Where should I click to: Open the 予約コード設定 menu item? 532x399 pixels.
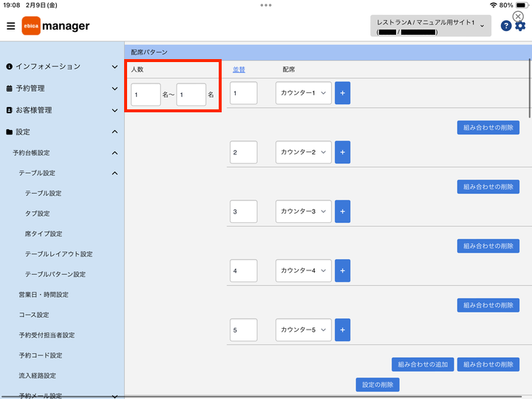(x=41, y=355)
